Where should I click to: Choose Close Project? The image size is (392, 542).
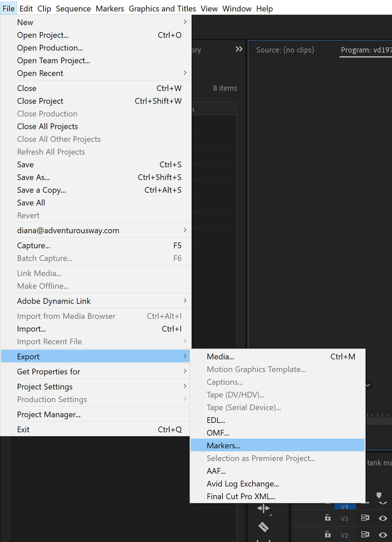(x=96, y=101)
